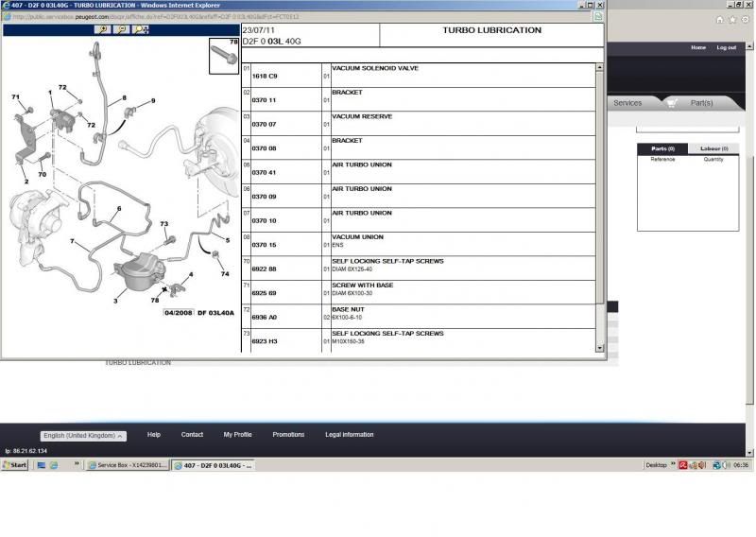Click the page icon beside the address bar
The image size is (756, 537).
coord(598,17)
